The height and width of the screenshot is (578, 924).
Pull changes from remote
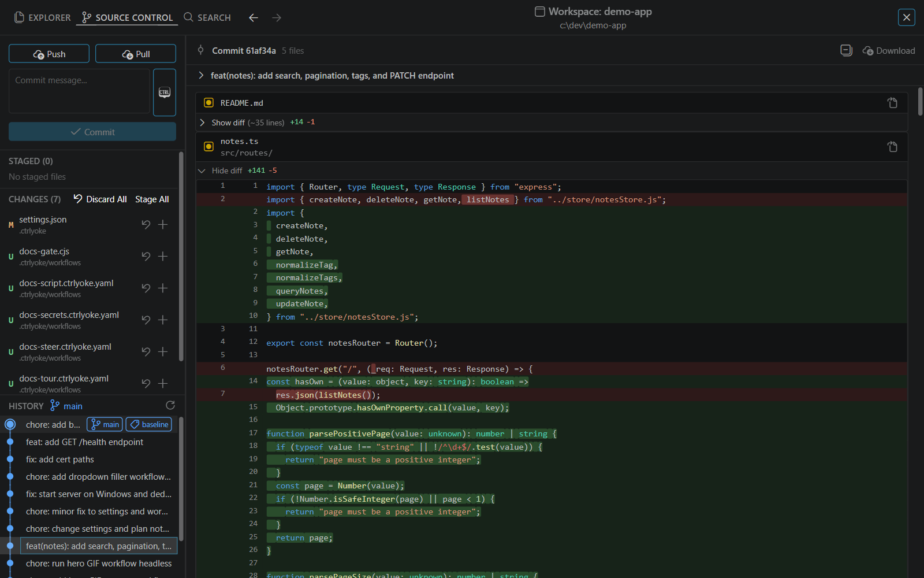coord(136,54)
